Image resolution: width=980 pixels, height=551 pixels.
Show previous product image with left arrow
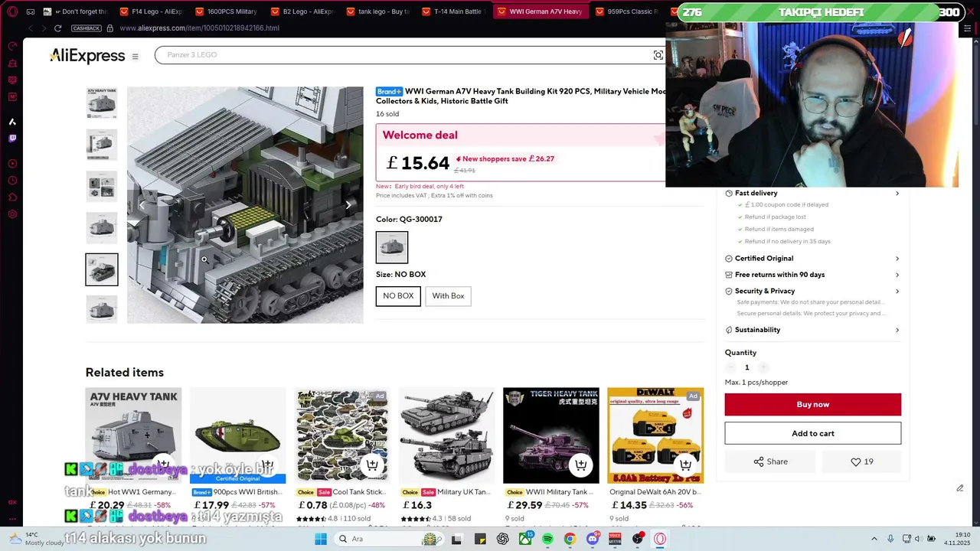click(142, 204)
